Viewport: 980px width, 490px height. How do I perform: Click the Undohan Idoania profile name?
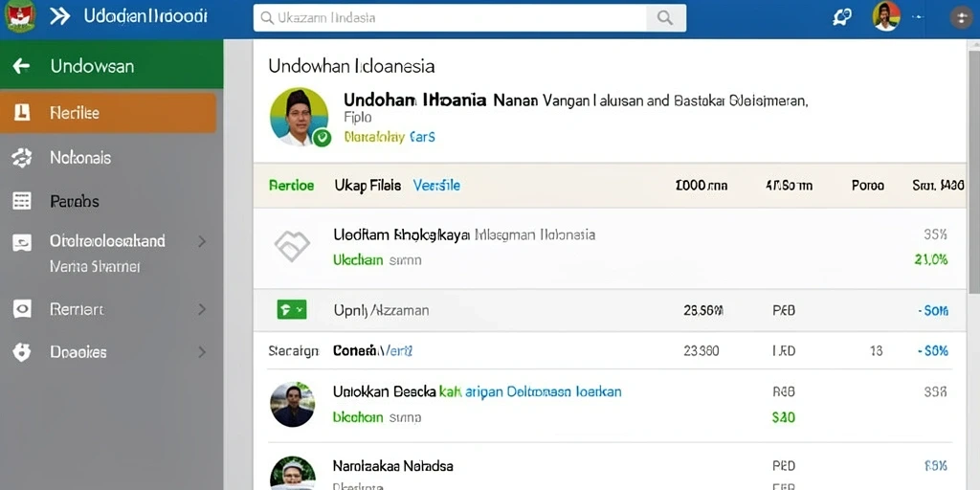coord(414,100)
